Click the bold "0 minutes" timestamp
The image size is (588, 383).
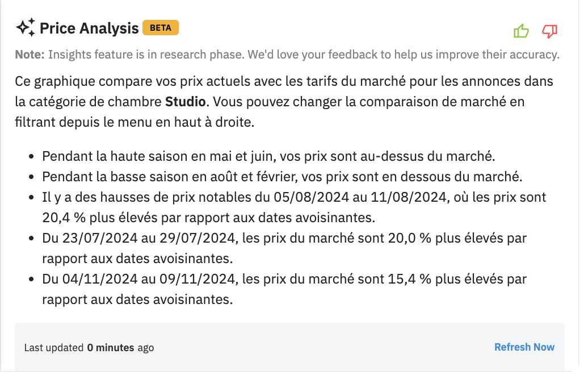(111, 348)
